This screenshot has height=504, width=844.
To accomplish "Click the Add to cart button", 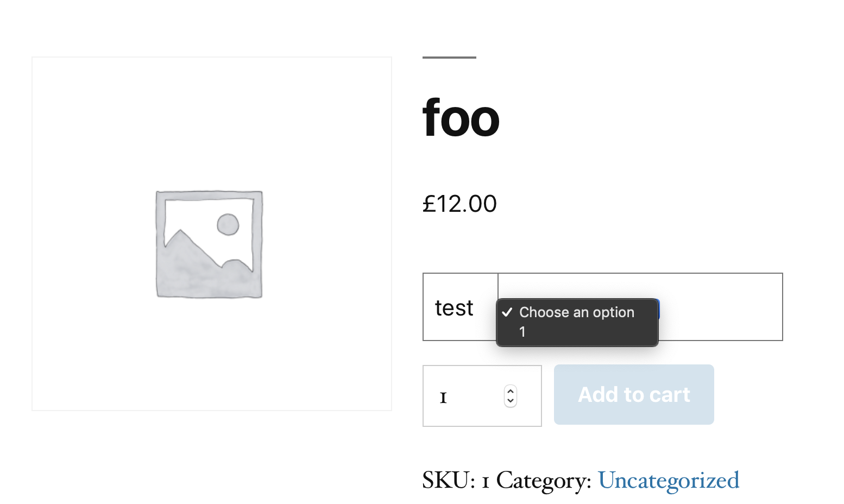I will [x=633, y=394].
